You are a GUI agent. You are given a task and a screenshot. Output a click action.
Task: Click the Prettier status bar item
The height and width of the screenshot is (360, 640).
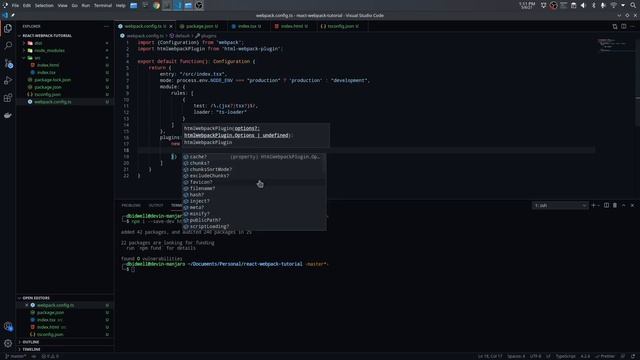606,356
